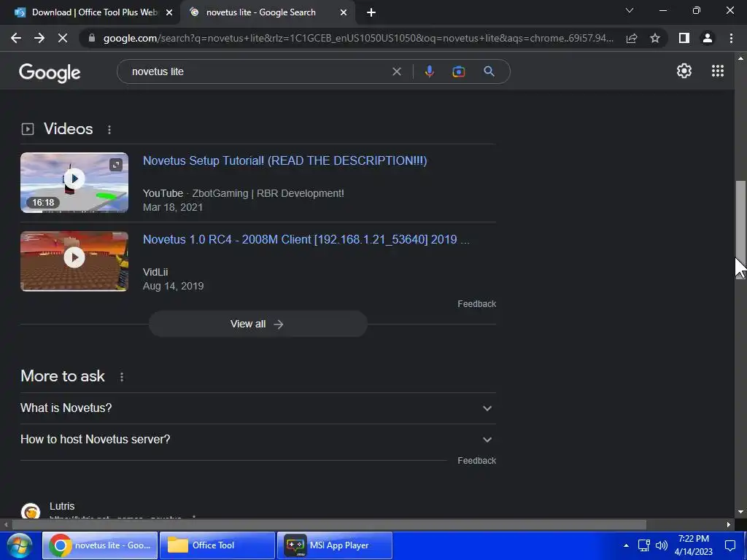The height and width of the screenshot is (560, 747).
Task: Open Novetus 1.0 RC4 2008M Client link
Action: point(306,239)
